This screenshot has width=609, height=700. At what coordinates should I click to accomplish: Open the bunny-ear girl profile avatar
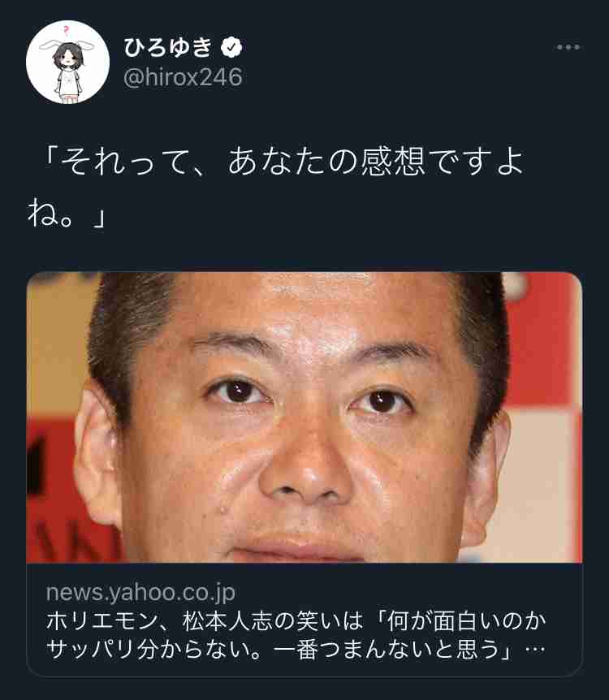point(67,62)
